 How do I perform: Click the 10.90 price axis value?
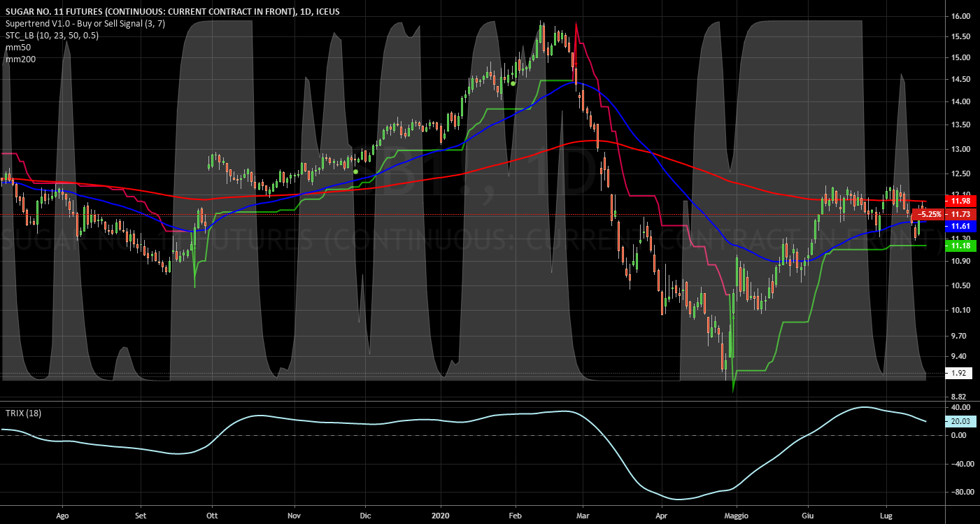[x=959, y=261]
